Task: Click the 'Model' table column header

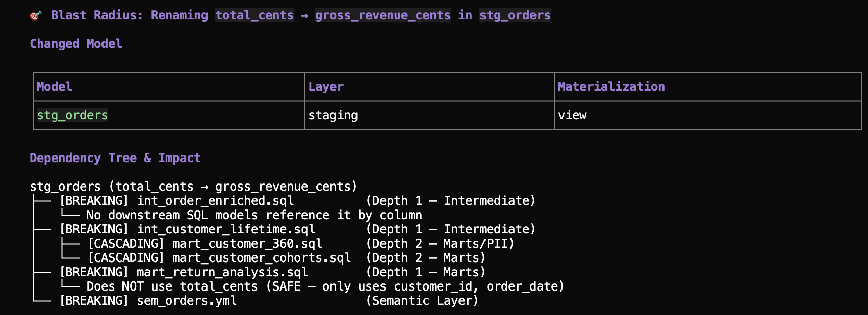Action: tap(55, 87)
